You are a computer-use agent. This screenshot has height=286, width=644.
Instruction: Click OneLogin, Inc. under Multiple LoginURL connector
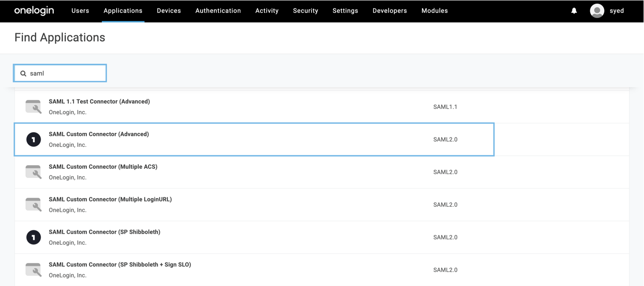pyautogui.click(x=68, y=210)
